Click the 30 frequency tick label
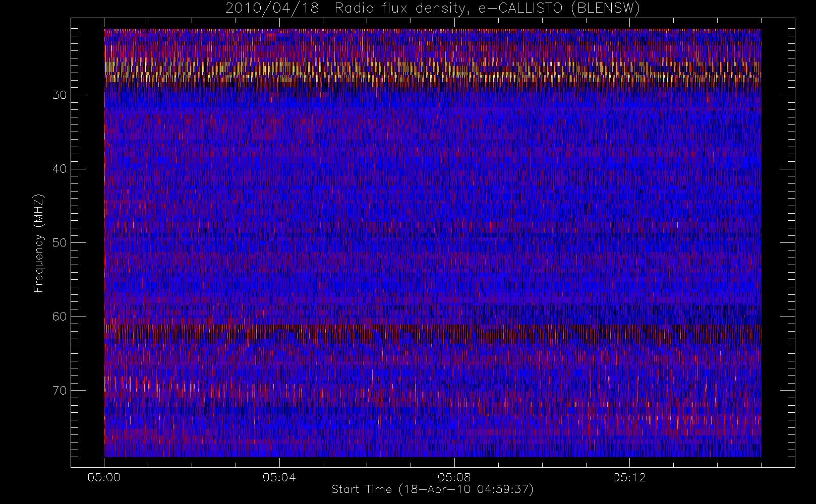The image size is (816, 504). (x=60, y=95)
